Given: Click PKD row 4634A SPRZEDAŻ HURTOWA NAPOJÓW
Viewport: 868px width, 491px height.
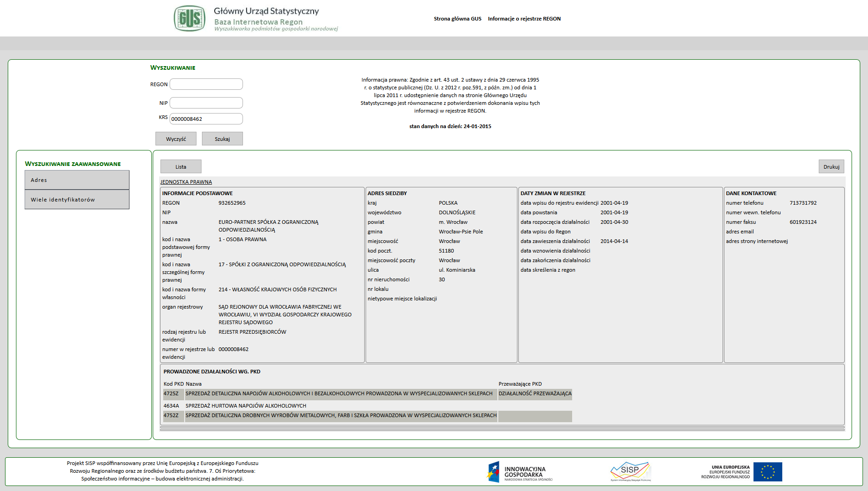Looking at the screenshot, I should coord(246,406).
